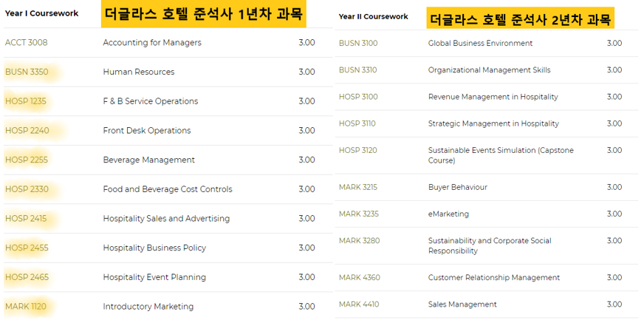The width and height of the screenshot is (644, 320).
Task: Select the eMarketing course title
Action: pyautogui.click(x=448, y=214)
